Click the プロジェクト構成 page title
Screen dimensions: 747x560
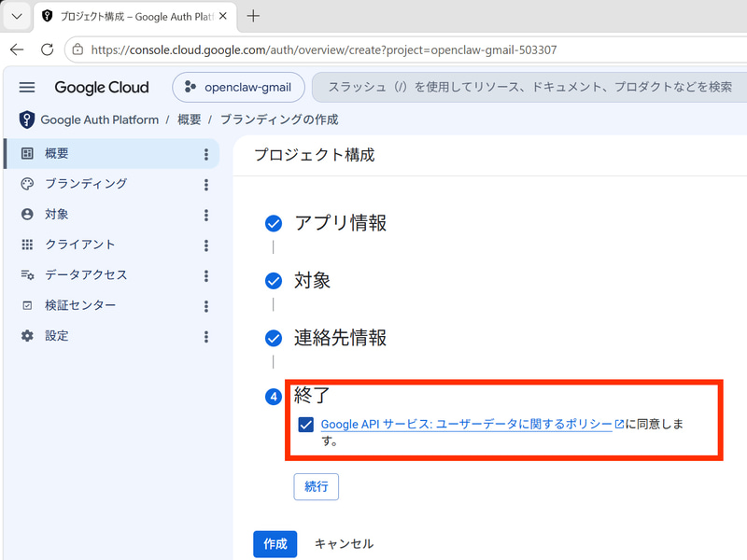[x=315, y=155]
